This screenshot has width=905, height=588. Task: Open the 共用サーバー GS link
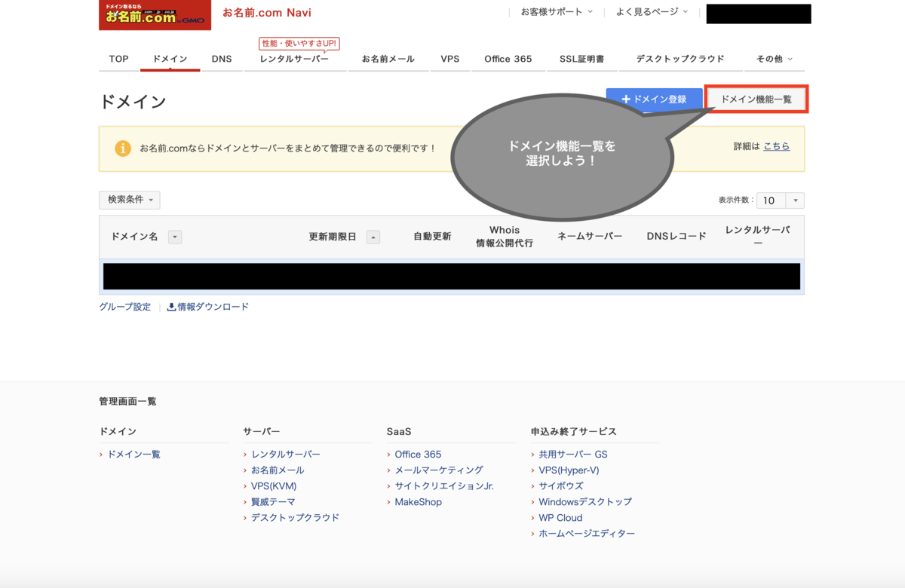pyautogui.click(x=573, y=455)
